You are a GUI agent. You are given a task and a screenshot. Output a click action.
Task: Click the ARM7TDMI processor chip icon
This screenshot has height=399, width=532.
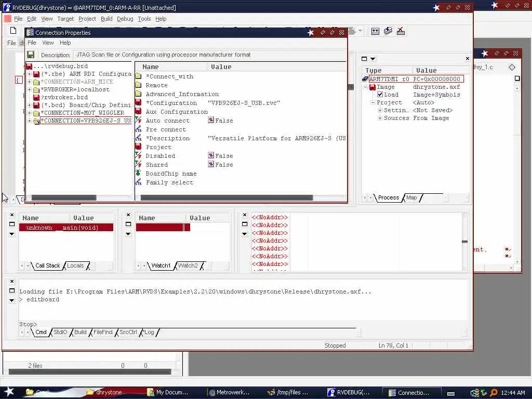click(x=365, y=79)
